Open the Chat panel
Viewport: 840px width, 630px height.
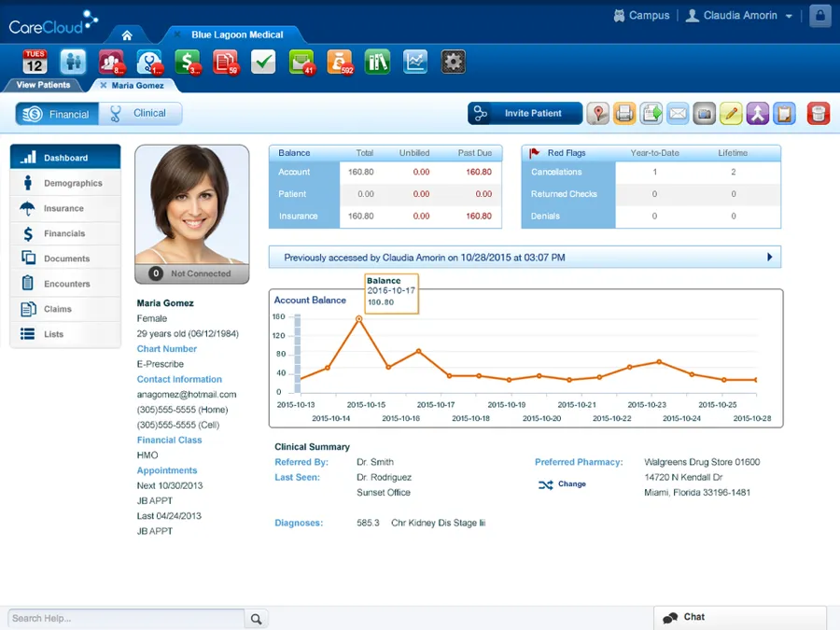[740, 618]
